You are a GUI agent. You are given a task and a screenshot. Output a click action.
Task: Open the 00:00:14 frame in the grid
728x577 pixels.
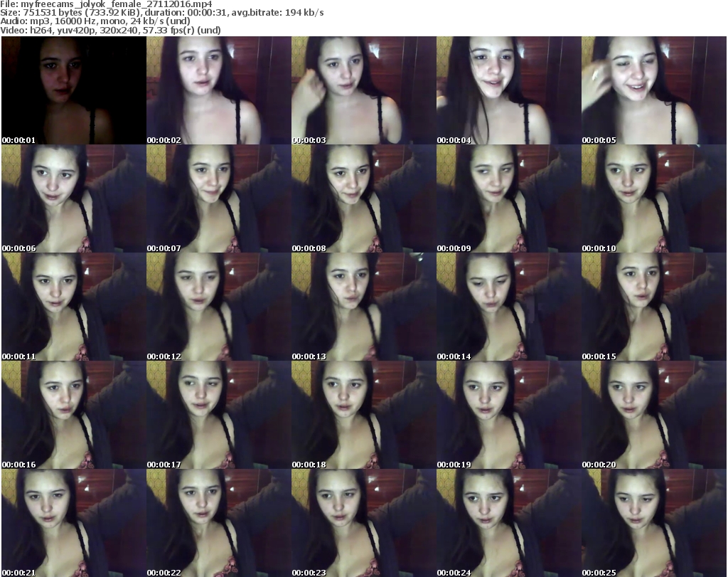point(509,307)
